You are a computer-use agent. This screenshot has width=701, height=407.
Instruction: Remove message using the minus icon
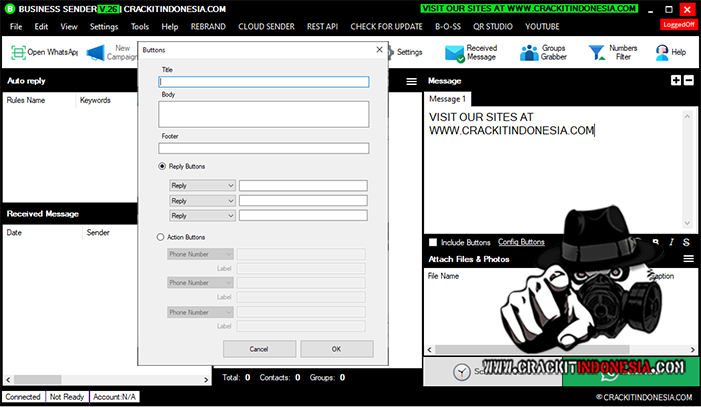click(x=688, y=80)
